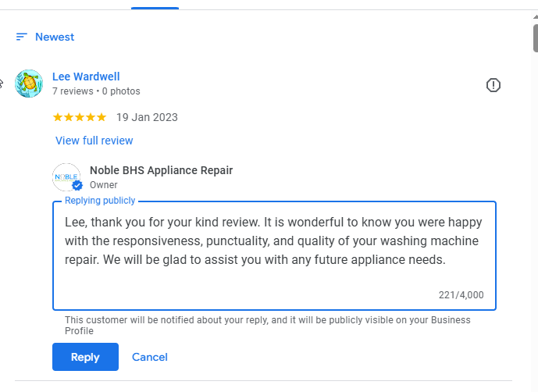Click the "7 reviews • 0 photos" text
538x392 pixels.
(x=96, y=91)
